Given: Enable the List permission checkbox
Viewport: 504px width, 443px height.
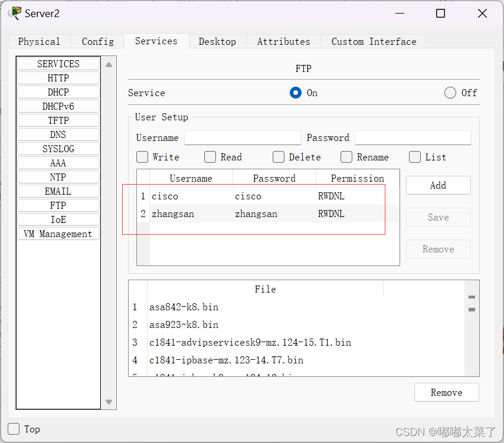Looking at the screenshot, I should pos(415,157).
